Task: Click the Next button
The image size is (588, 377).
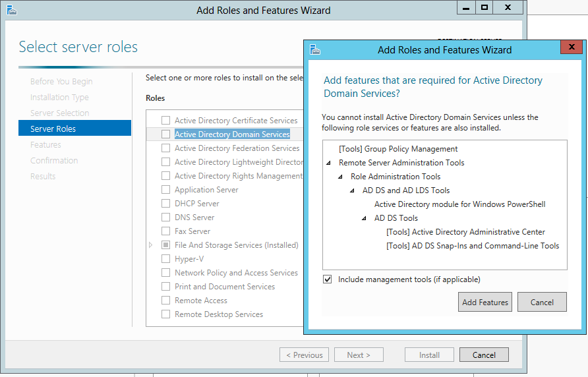Action: pos(359,355)
